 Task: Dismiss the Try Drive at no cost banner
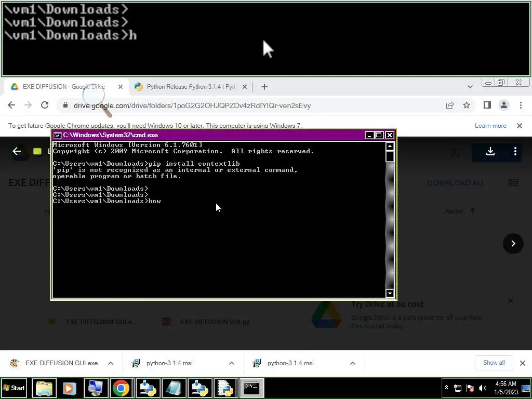click(511, 301)
